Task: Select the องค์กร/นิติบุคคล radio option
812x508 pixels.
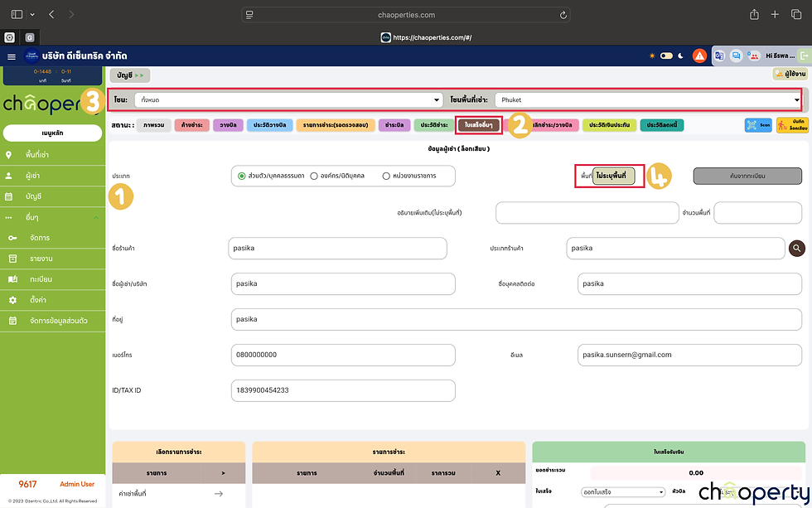Action: point(314,176)
